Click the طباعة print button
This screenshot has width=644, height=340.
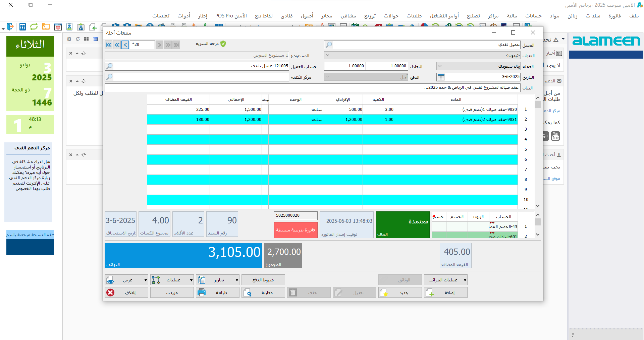[x=218, y=292]
